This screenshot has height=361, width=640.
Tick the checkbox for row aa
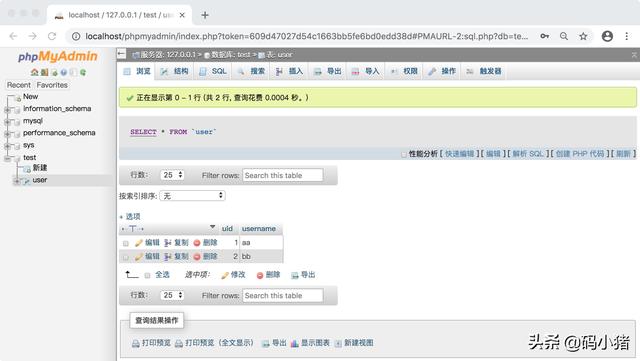point(126,243)
